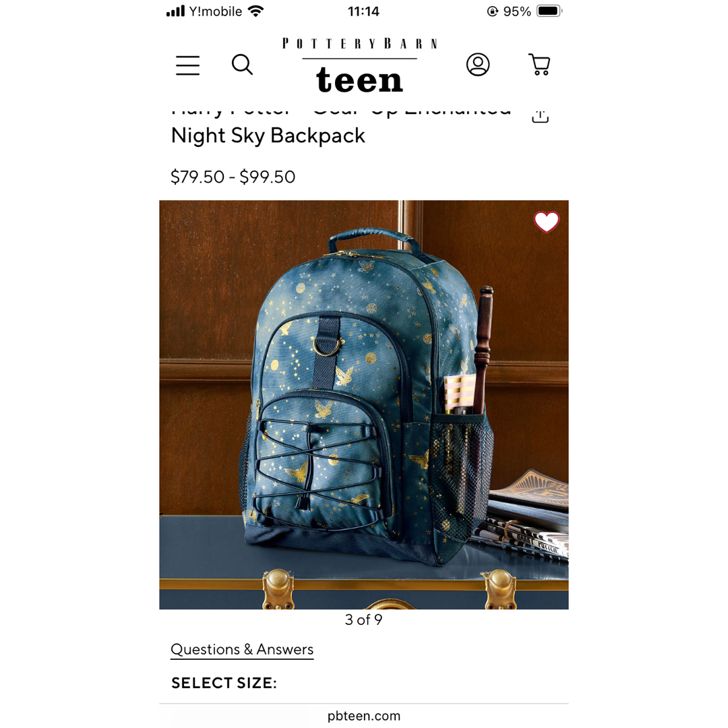Toggle the heart favorite on product image
Image resolution: width=728 pixels, height=728 pixels.
point(547,222)
